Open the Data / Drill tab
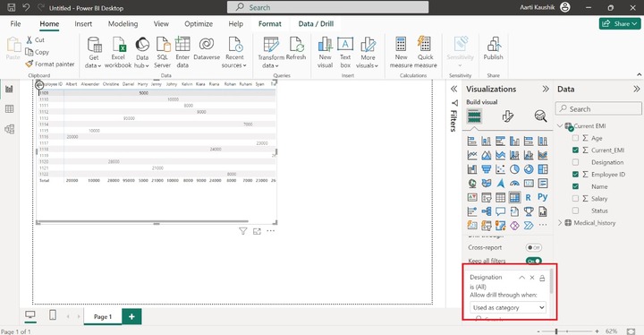 316,24
